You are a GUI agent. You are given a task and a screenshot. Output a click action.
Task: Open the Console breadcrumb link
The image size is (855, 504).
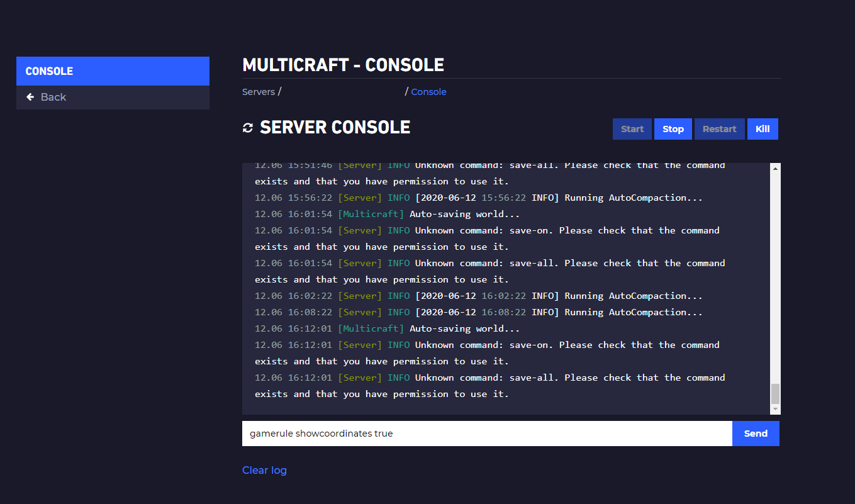point(428,91)
